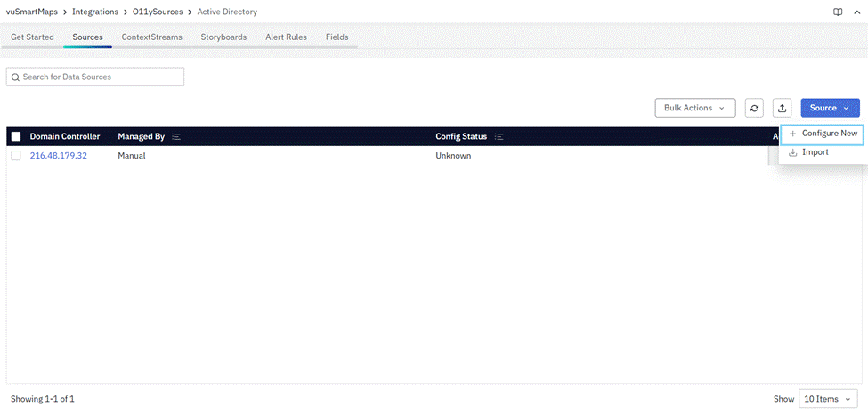Focus the Search for Data Sources field
The width and height of the screenshot is (868, 415).
(100, 77)
